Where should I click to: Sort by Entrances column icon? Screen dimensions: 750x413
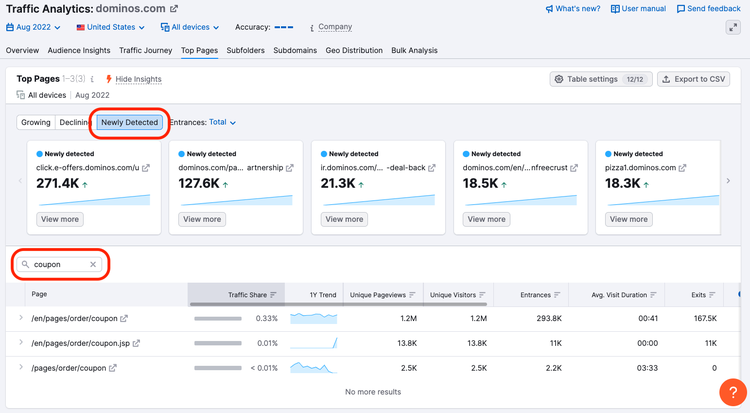(557, 295)
